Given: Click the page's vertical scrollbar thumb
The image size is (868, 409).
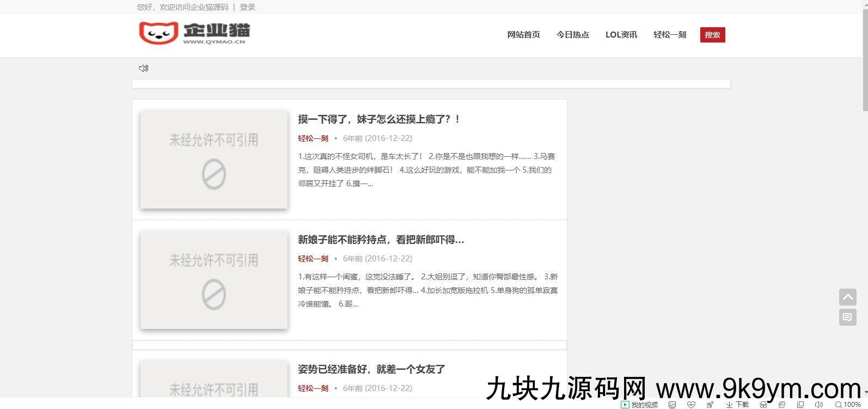Looking at the screenshot, I should (x=865, y=54).
